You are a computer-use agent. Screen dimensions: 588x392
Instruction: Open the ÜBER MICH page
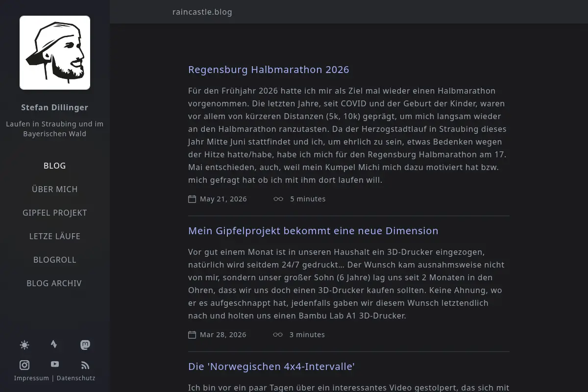coord(55,189)
